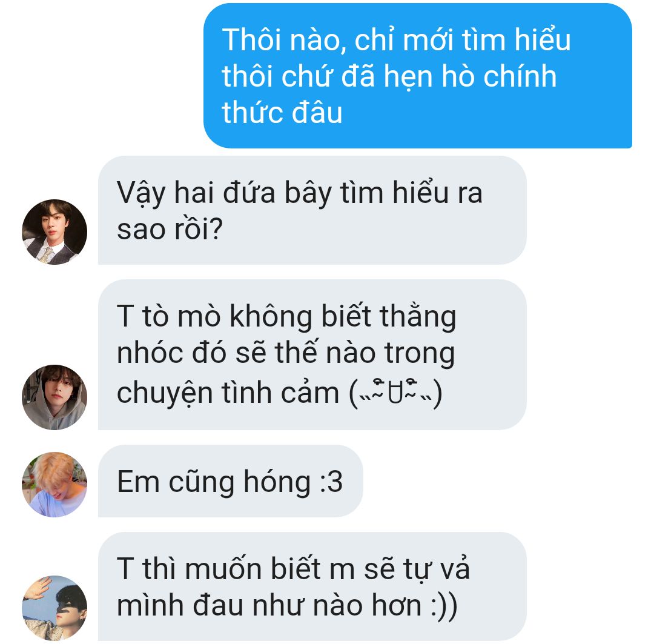
Task: Select message starting "T thì muốn biết"
Action: (312, 586)
